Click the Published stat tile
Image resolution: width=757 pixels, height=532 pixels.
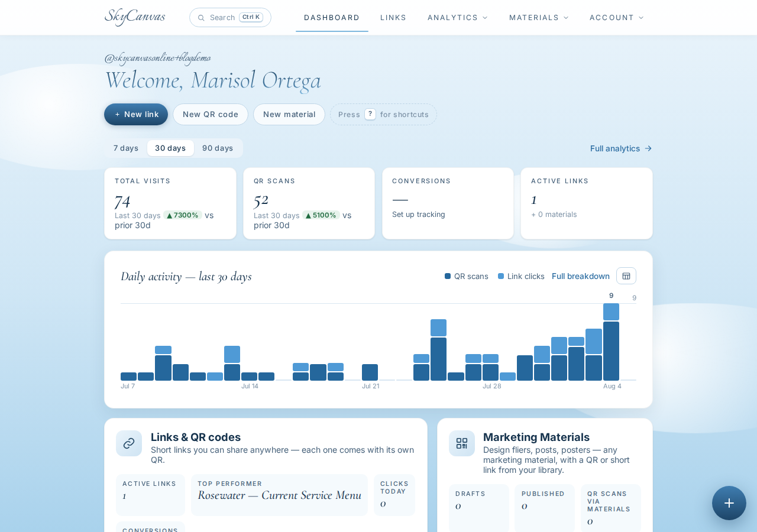tap(545, 508)
